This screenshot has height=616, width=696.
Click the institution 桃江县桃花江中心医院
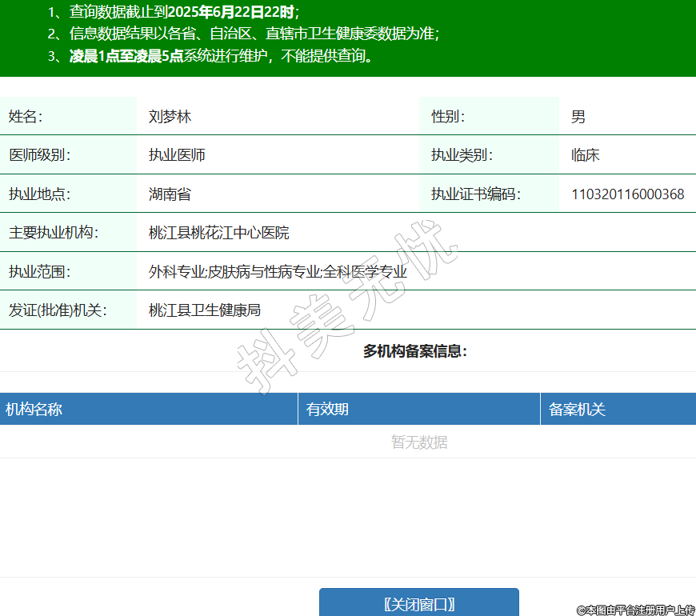tap(218, 233)
